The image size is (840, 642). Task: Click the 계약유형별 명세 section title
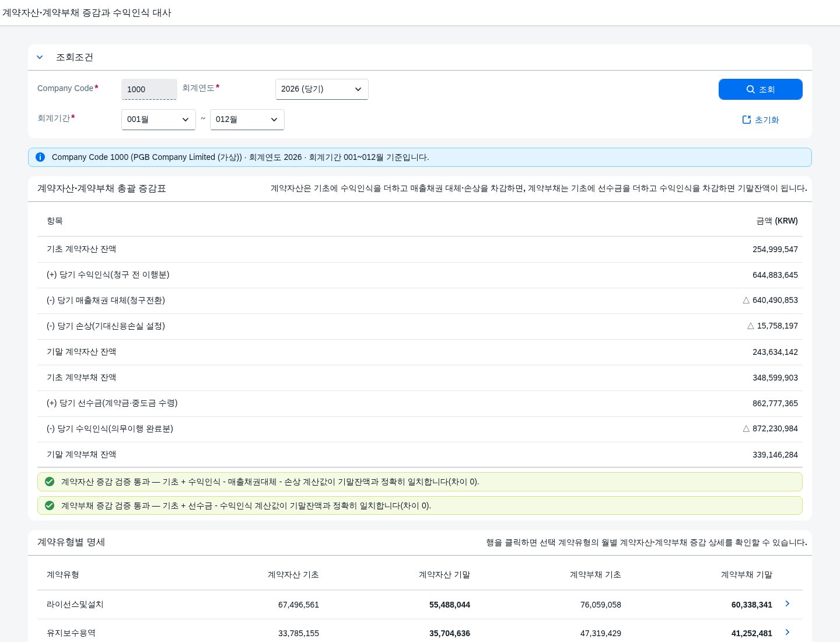click(x=71, y=542)
